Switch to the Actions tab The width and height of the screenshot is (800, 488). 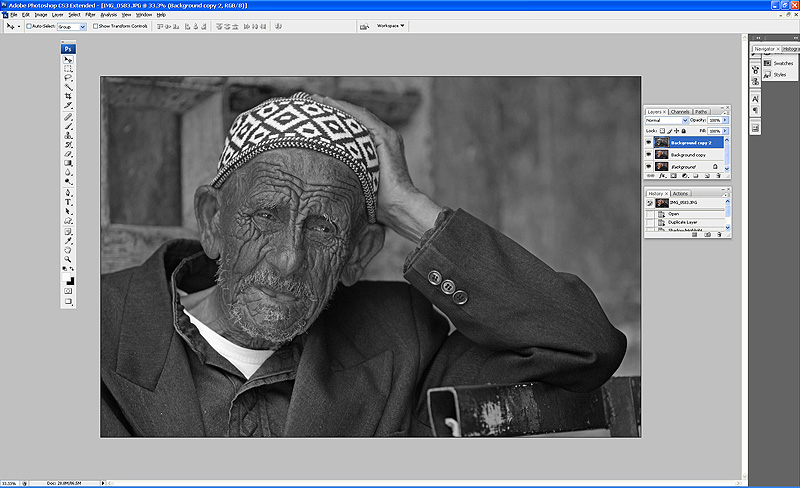click(x=680, y=193)
